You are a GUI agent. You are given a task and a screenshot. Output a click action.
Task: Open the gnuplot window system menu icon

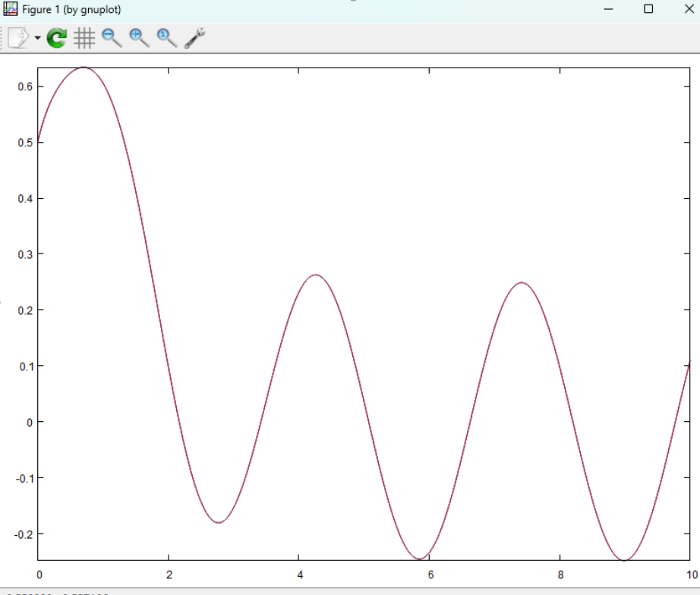(x=11, y=9)
